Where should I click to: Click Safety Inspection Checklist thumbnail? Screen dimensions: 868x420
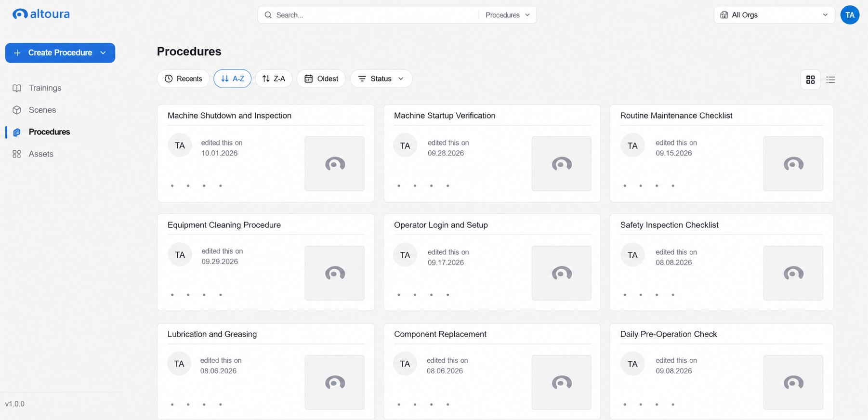[x=793, y=273]
